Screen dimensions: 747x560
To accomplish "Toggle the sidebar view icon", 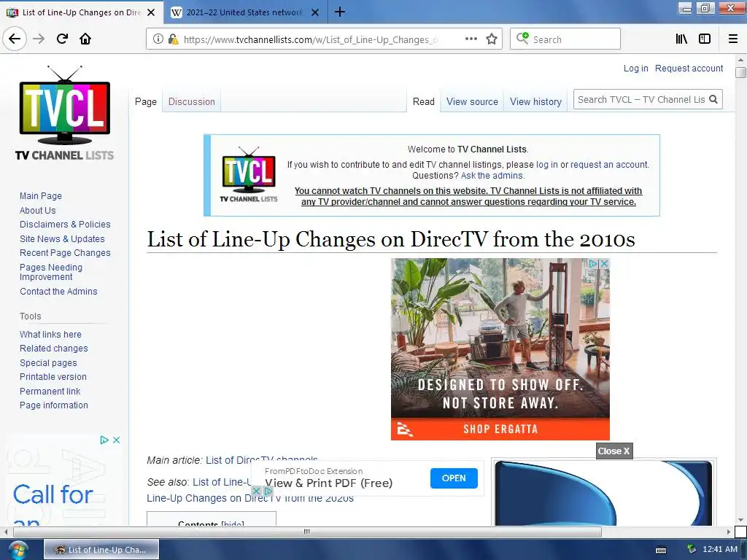I will pos(705,39).
